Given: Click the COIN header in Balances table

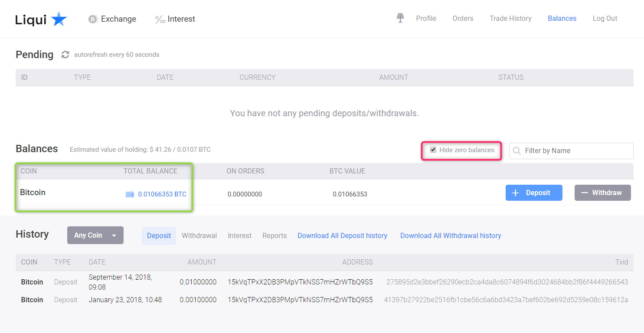Looking at the screenshot, I should click(x=29, y=171).
